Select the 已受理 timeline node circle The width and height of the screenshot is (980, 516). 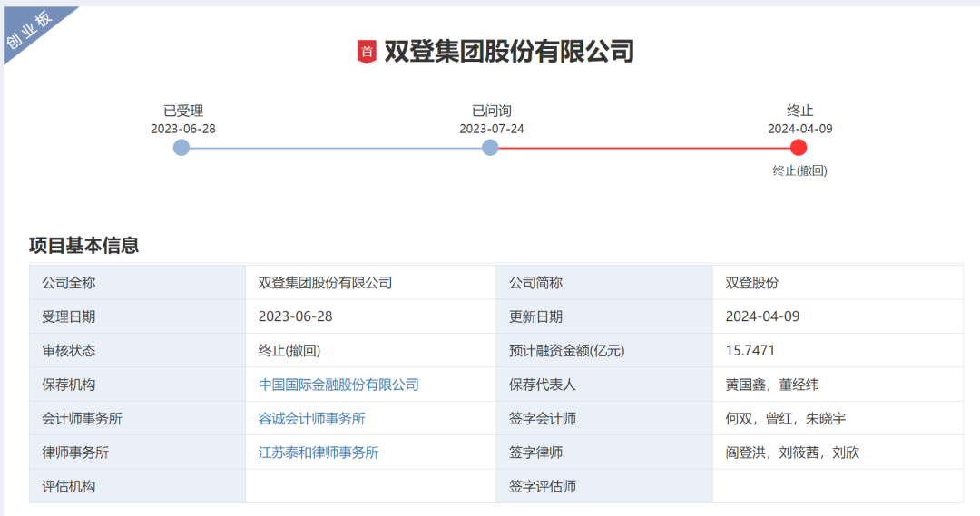coord(181,147)
